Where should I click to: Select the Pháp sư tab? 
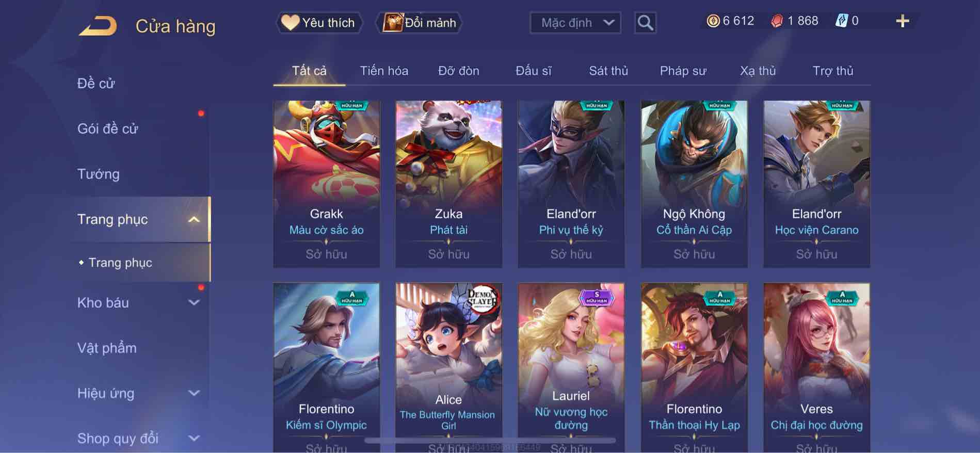[683, 71]
